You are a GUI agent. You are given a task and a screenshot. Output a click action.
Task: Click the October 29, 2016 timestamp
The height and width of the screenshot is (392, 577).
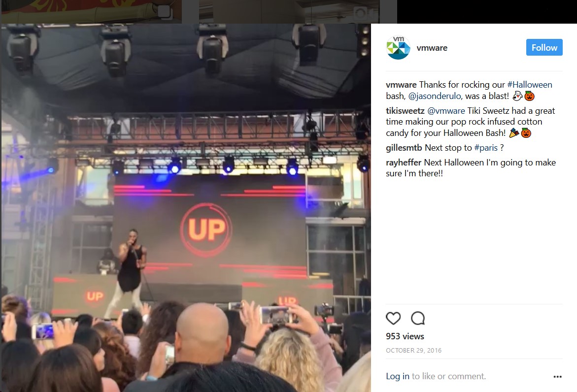coord(413,351)
